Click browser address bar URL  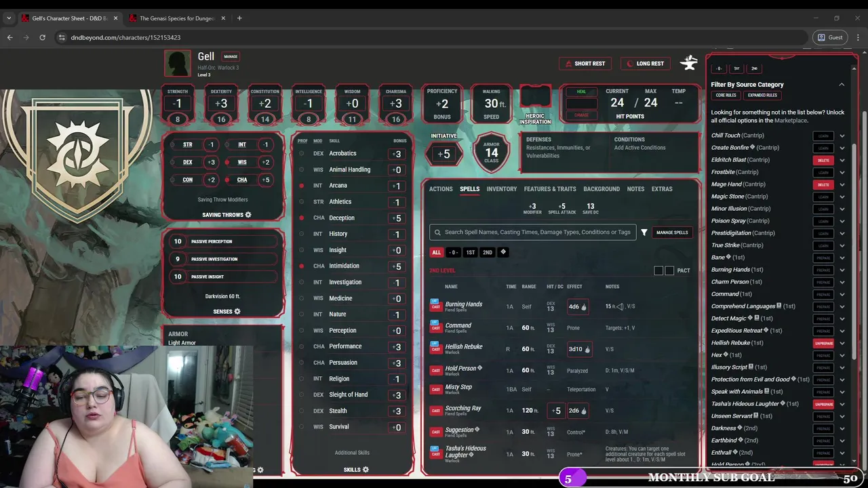125,37
